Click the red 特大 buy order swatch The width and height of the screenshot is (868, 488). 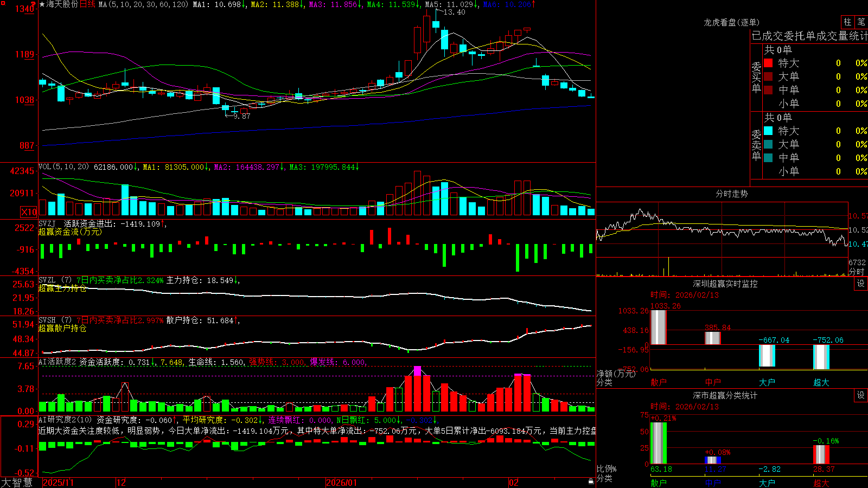point(768,63)
